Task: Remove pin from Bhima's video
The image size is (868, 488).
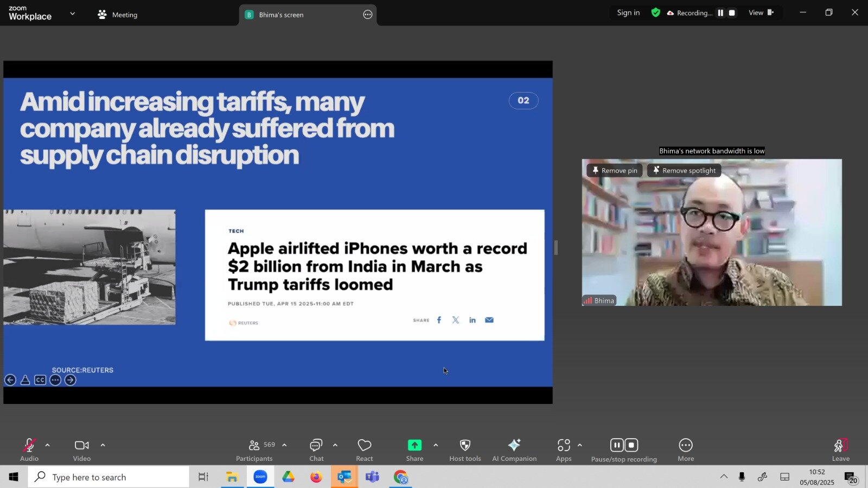Action: 615,170
